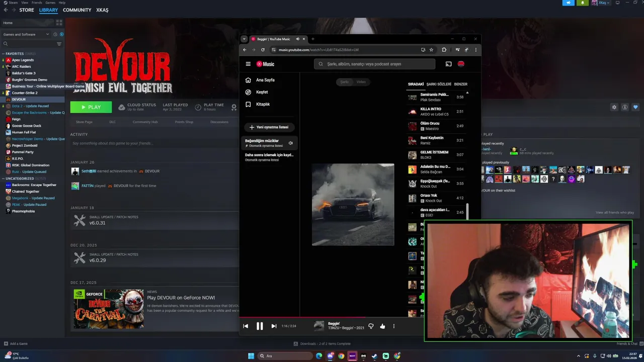The width and height of the screenshot is (644, 362).
Task: Skip to previous track in YouTube Music
Action: click(x=246, y=326)
